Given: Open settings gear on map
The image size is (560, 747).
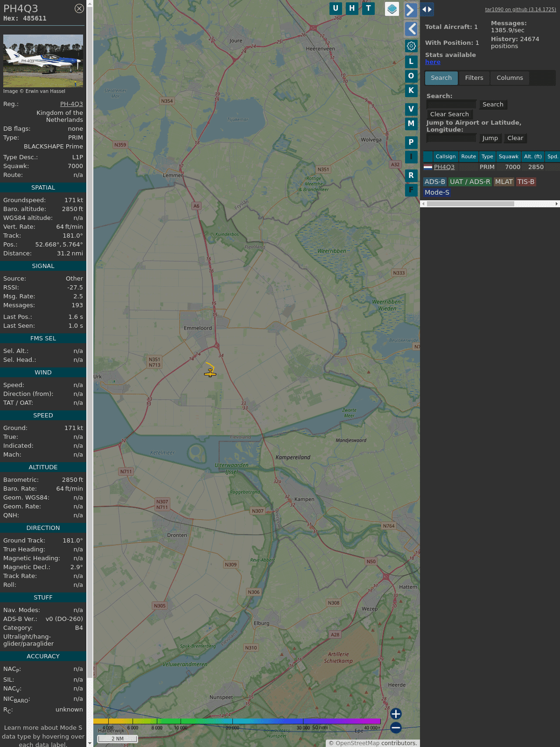Looking at the screenshot, I should (x=411, y=46).
